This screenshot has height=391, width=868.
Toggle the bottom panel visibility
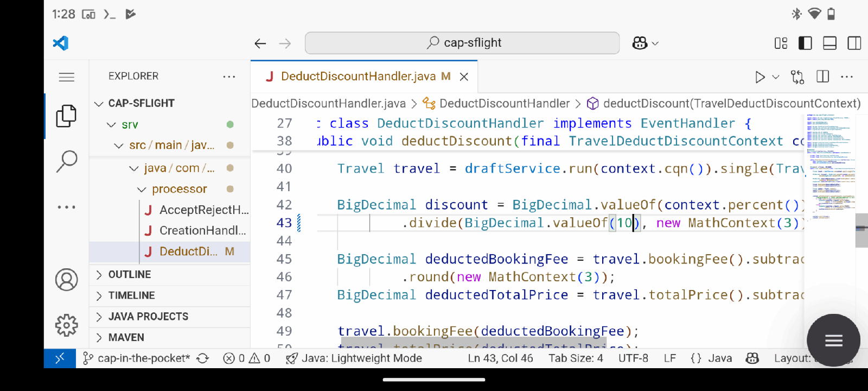point(829,43)
